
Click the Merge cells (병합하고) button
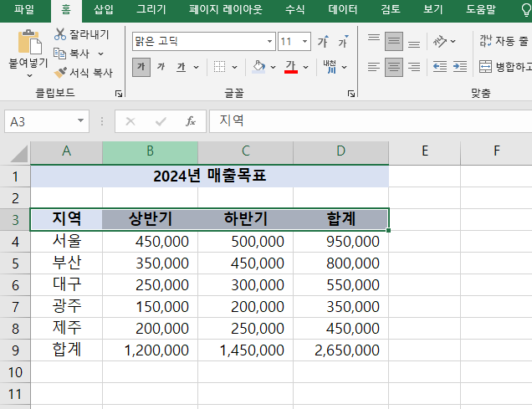pyautogui.click(x=505, y=67)
